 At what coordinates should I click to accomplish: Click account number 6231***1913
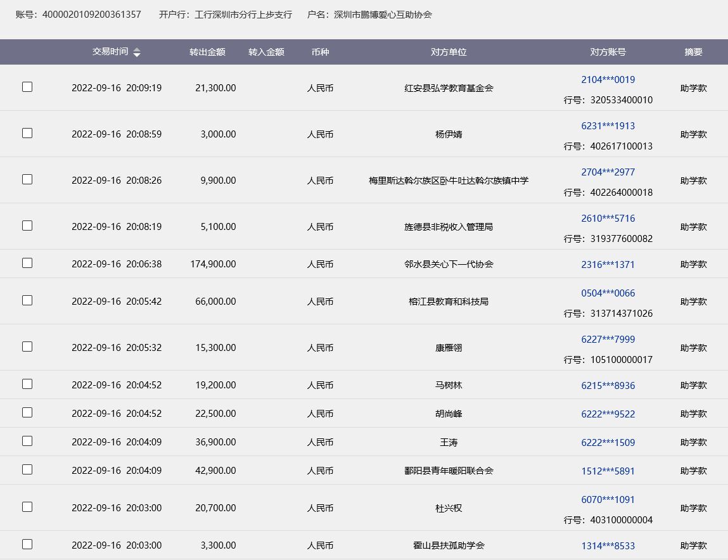[608, 126]
